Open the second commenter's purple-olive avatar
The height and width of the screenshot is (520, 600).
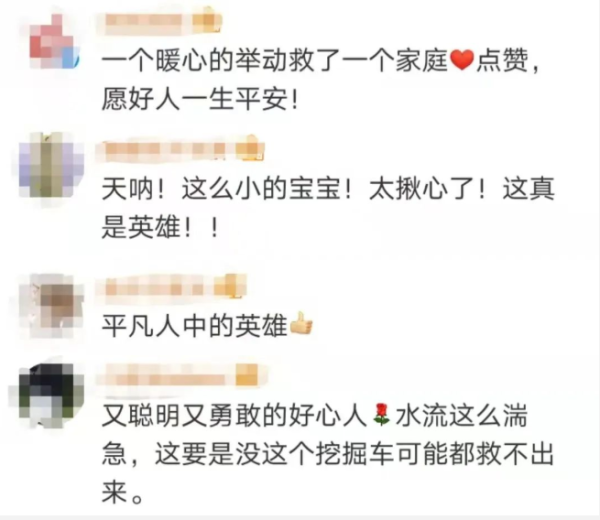(51, 165)
